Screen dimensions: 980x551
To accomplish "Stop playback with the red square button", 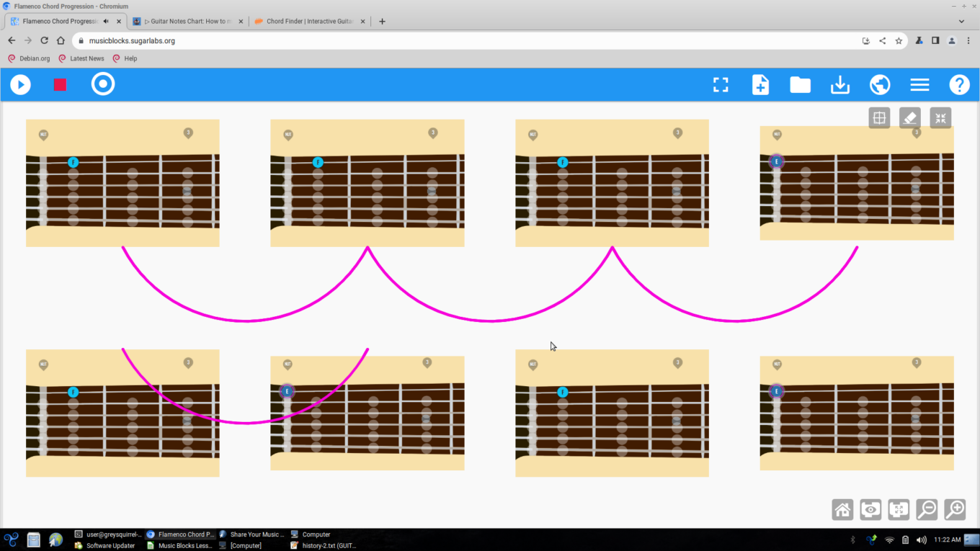I will 60,85.
